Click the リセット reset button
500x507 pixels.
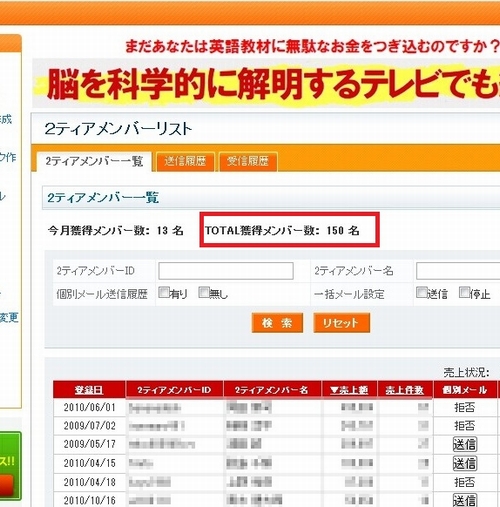342,323
